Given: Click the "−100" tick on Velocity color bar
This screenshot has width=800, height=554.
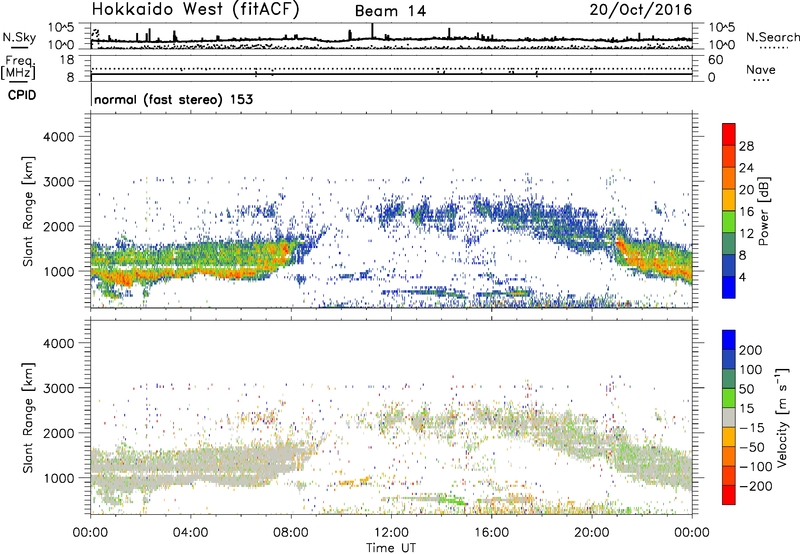Looking at the screenshot, I should [756, 467].
